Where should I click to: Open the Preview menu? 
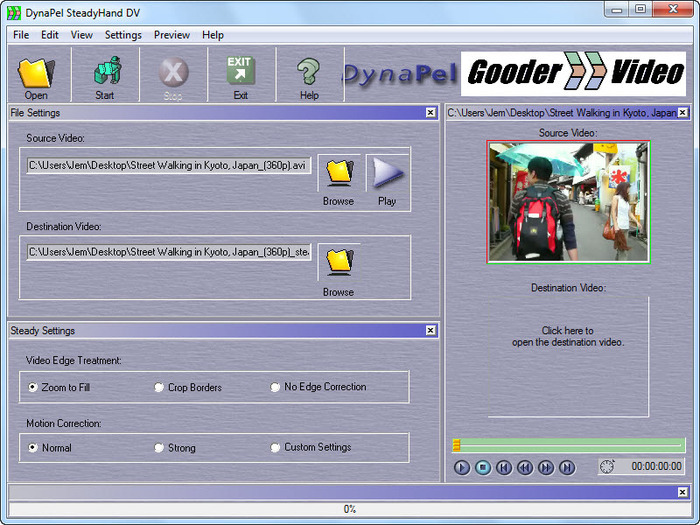tap(172, 35)
